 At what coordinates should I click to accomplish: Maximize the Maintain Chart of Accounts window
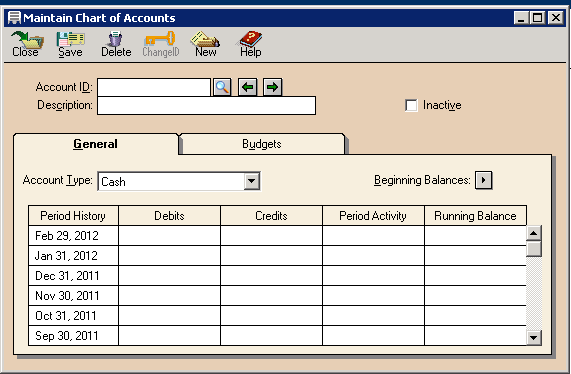(x=537, y=17)
